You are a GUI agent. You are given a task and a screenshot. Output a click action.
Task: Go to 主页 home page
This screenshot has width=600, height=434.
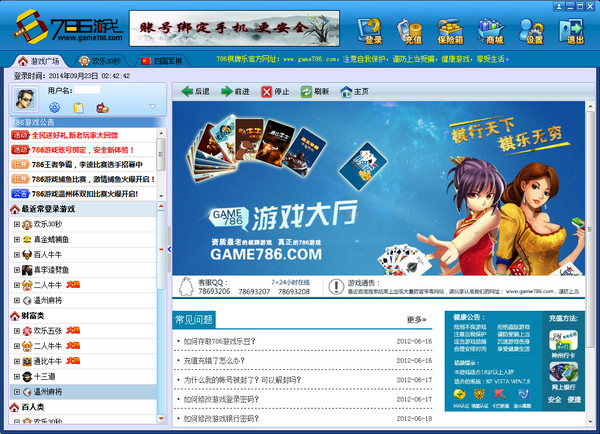355,91
